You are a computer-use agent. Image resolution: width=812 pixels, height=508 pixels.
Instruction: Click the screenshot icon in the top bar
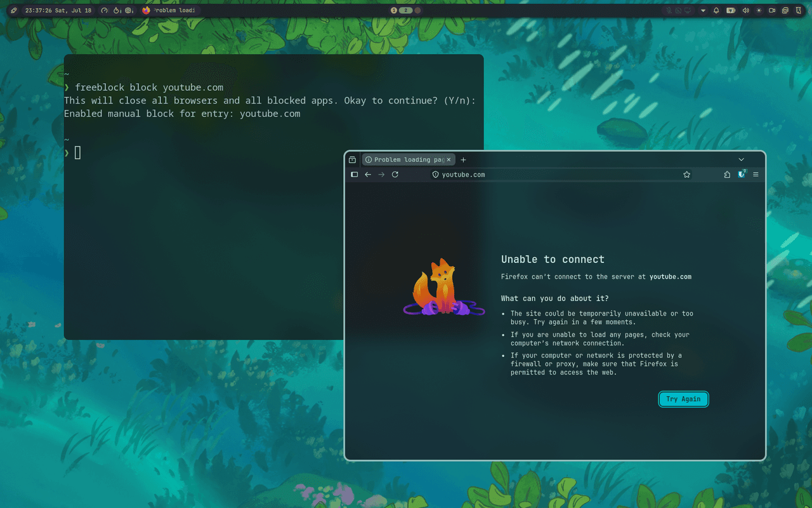coord(785,11)
